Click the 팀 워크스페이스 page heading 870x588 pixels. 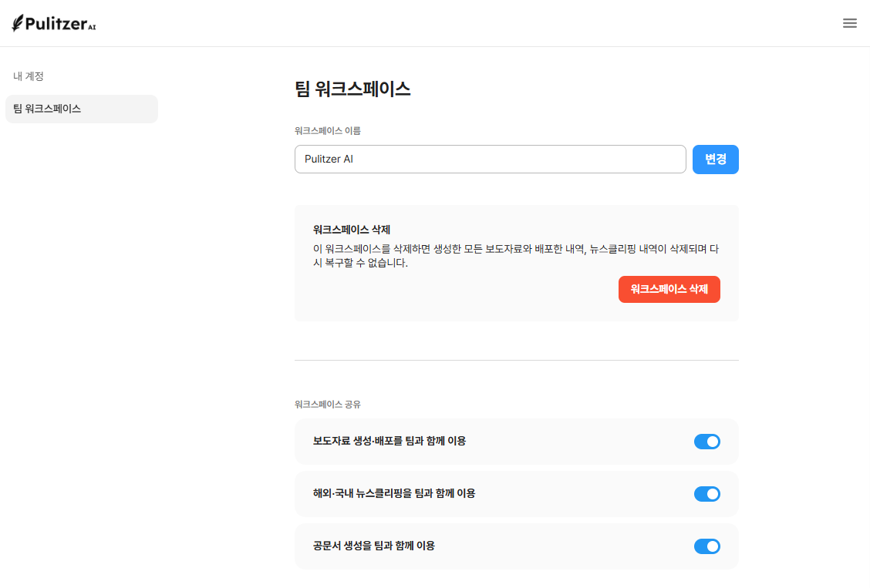tap(352, 89)
